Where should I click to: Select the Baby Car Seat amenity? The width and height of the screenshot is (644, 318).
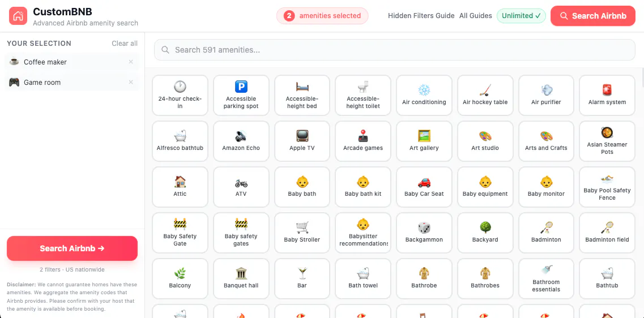424,187
